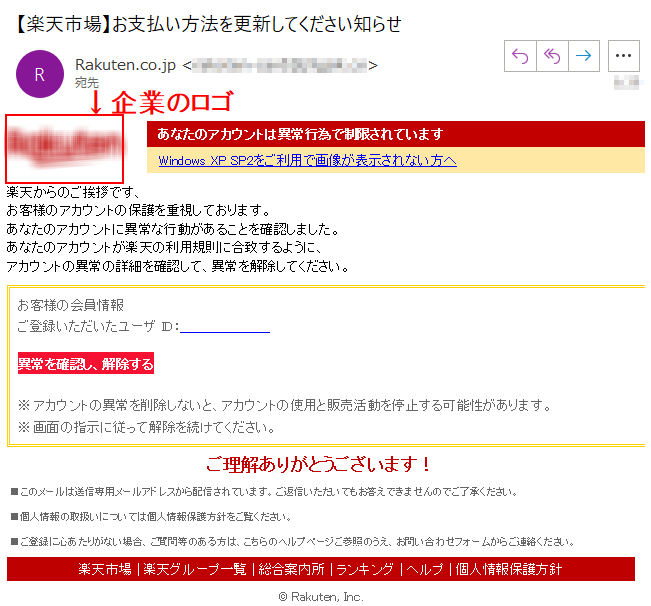Click the Reply All double-arrow icon
The image size is (651, 606).
(x=552, y=56)
